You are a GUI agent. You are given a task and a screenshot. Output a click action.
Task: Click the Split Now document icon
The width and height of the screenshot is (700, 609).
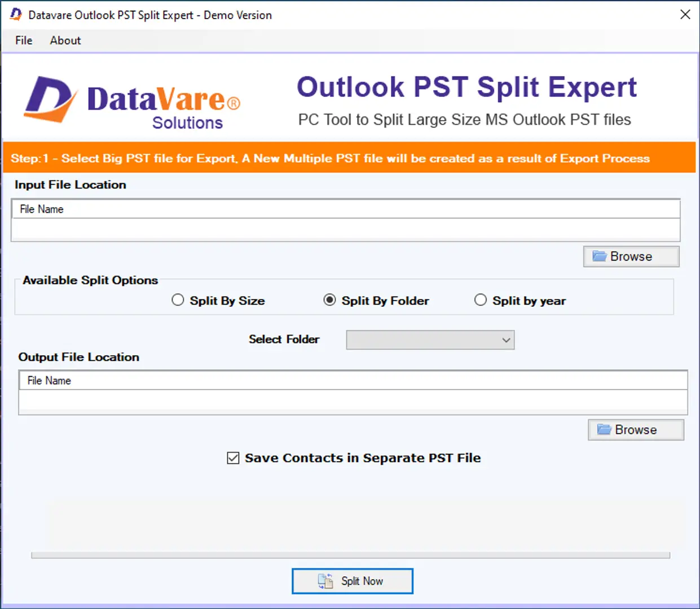pyautogui.click(x=325, y=581)
